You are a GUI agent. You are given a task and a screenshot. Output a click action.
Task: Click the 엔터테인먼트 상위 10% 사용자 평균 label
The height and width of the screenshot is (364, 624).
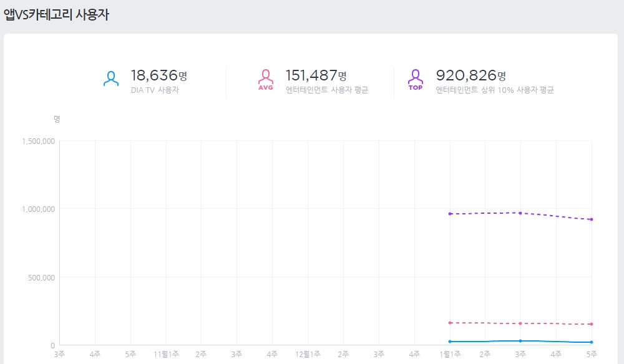[x=495, y=90]
